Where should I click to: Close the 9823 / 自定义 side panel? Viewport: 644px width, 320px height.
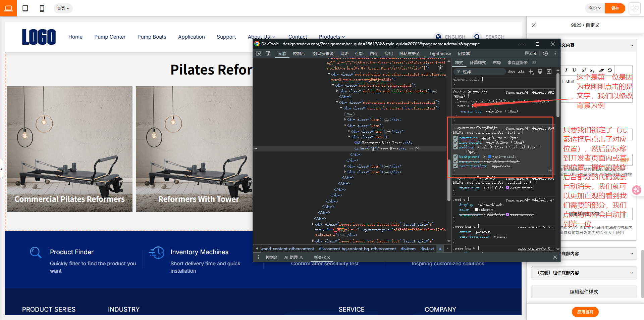[534, 25]
